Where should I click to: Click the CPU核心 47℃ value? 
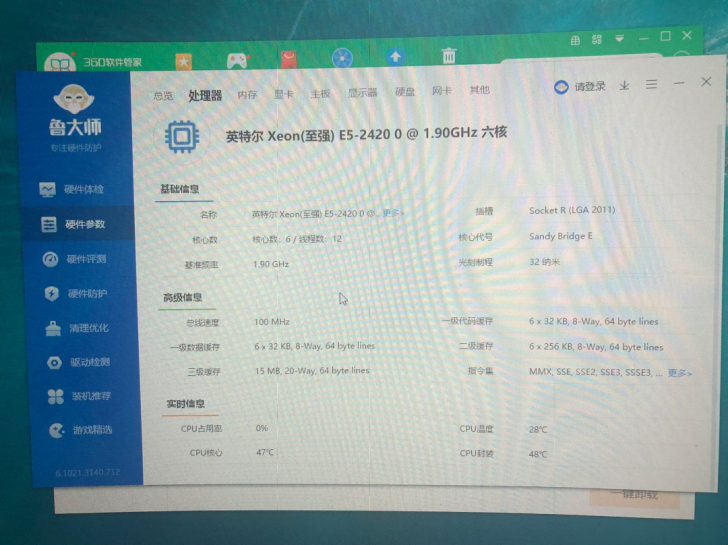pos(265,452)
